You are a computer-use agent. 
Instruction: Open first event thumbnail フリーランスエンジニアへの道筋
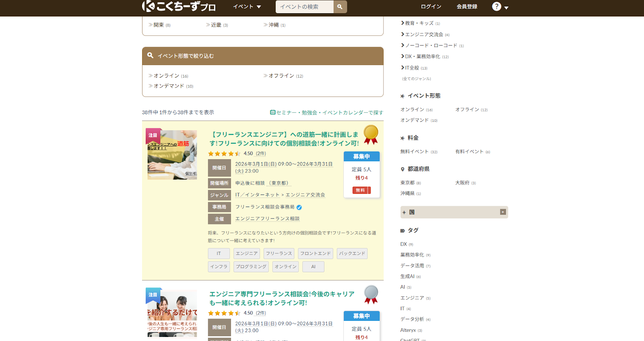(x=172, y=155)
